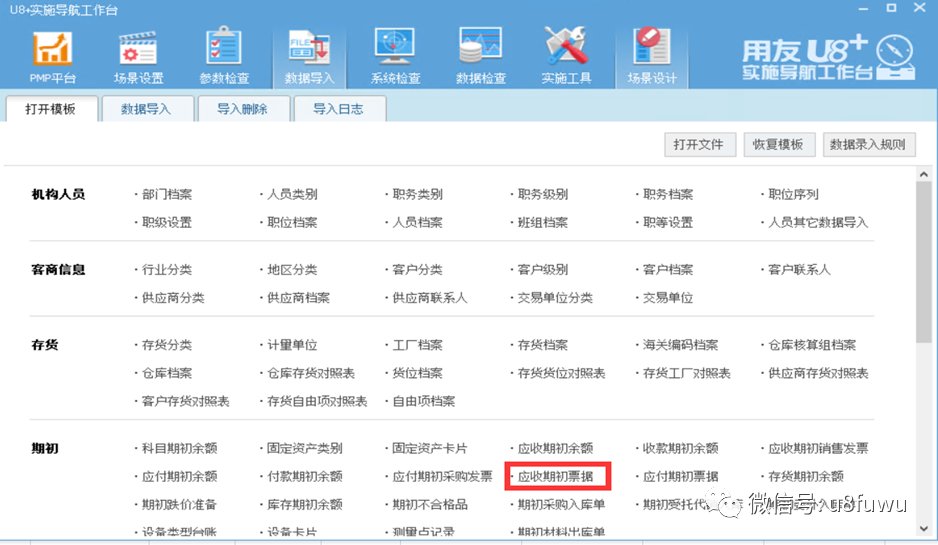Open the 应付期初票据 template
The width and height of the screenshot is (938, 545).
(680, 477)
